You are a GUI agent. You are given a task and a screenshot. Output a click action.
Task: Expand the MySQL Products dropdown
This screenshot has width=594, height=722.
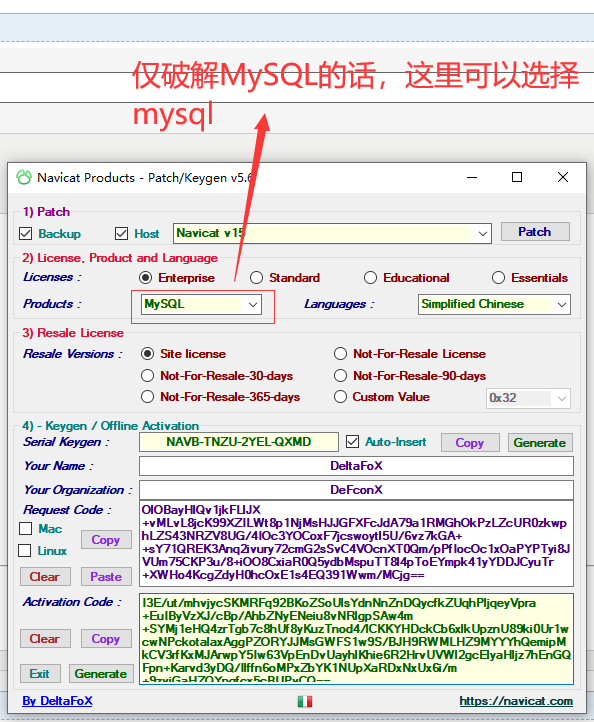coord(253,304)
